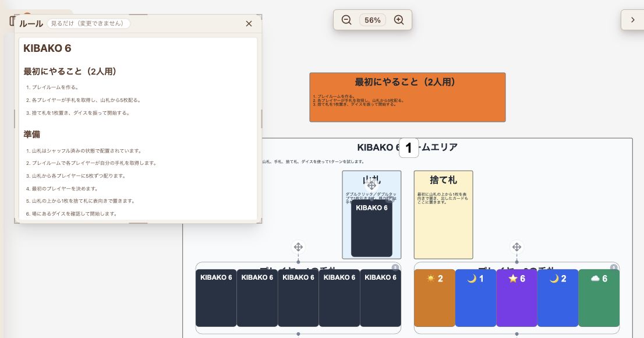Click rule line '3. 捨て札を1枚置き、ダイスを振って開始する。' in the panel
The image size is (644, 338).
77,112
